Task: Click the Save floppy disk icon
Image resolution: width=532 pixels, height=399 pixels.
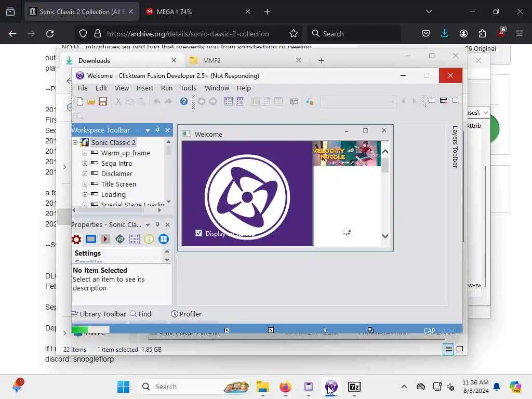Action: point(103,101)
